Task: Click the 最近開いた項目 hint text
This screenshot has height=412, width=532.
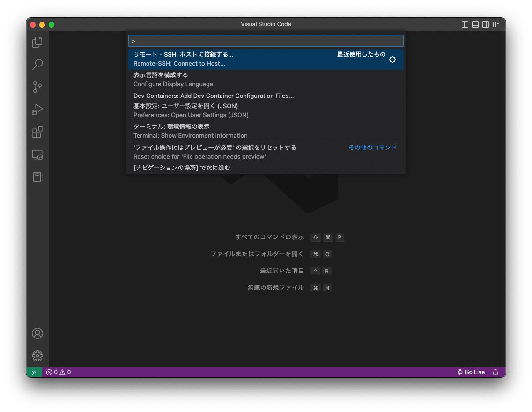Action: pos(282,271)
